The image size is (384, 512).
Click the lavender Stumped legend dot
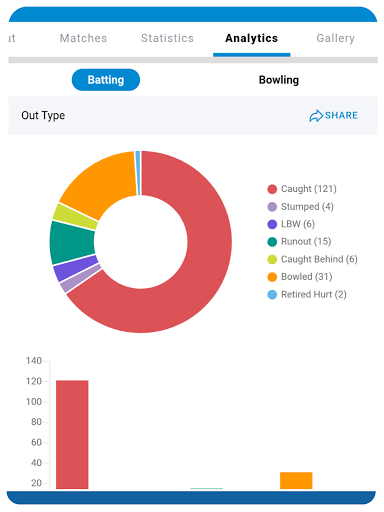click(272, 207)
